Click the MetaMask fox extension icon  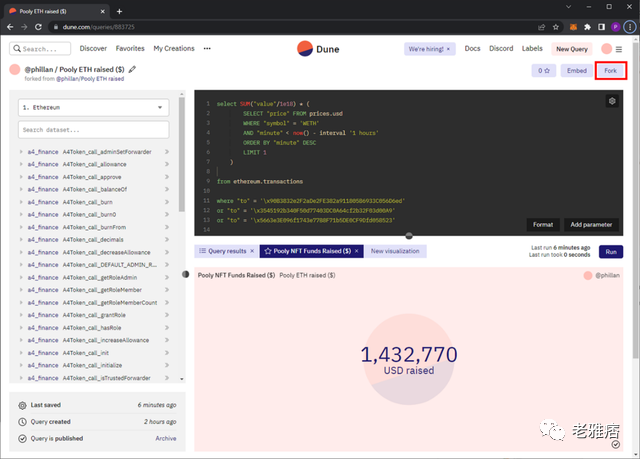[x=573, y=27]
